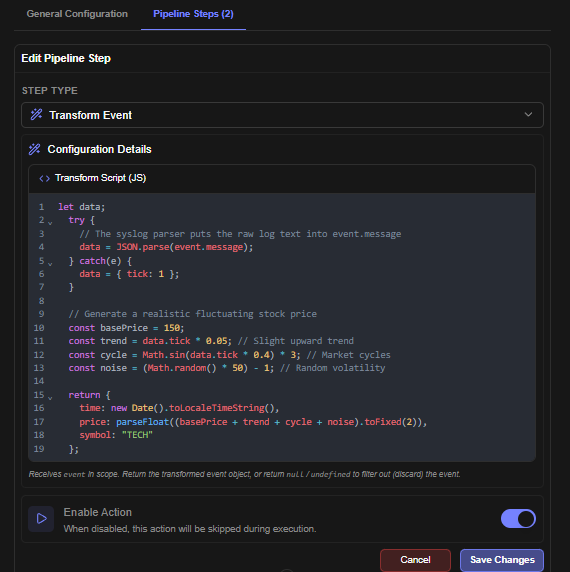Click the Transform Script (JS) header label
This screenshot has width=570, height=572.
100,178
